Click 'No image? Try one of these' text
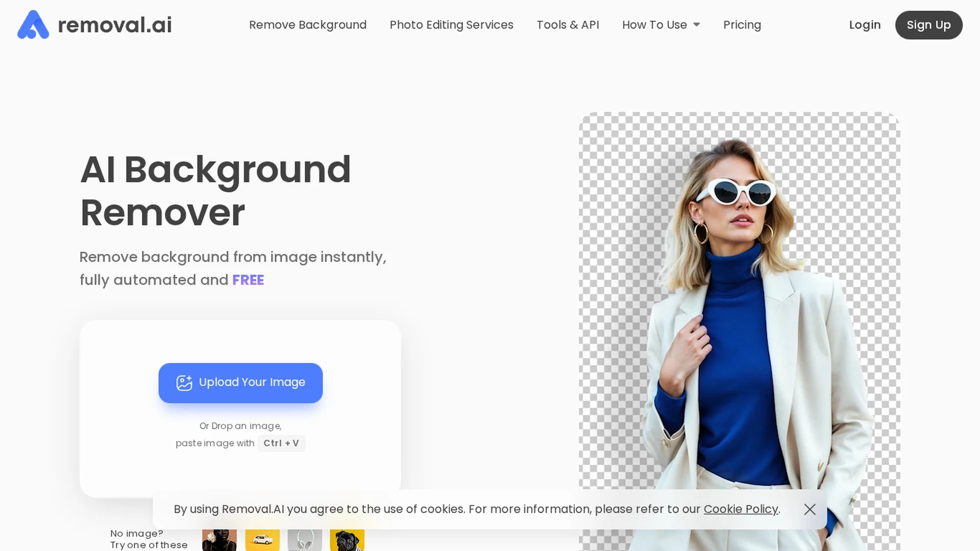 149,539
